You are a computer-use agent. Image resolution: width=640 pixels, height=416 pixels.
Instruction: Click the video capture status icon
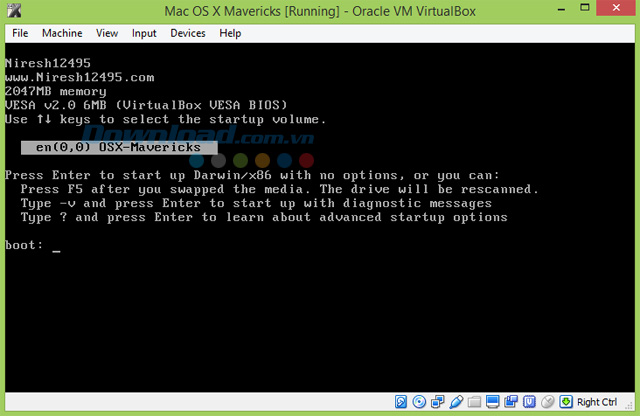[511, 402]
